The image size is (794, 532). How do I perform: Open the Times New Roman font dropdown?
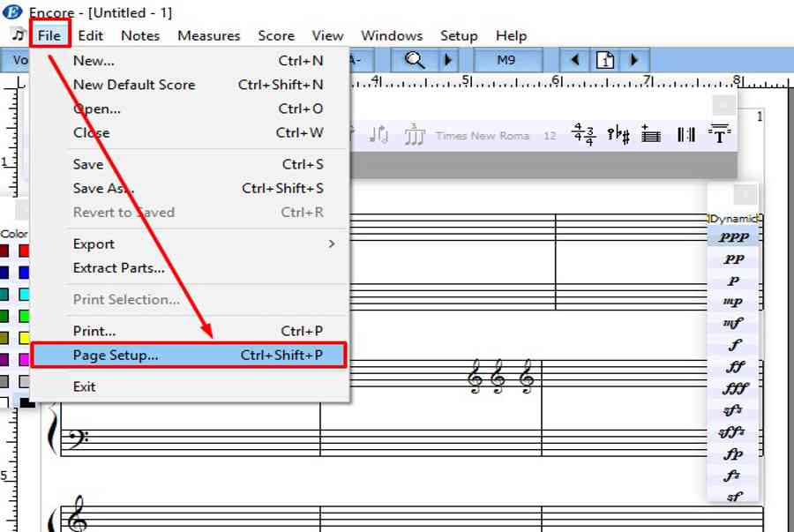(x=482, y=136)
